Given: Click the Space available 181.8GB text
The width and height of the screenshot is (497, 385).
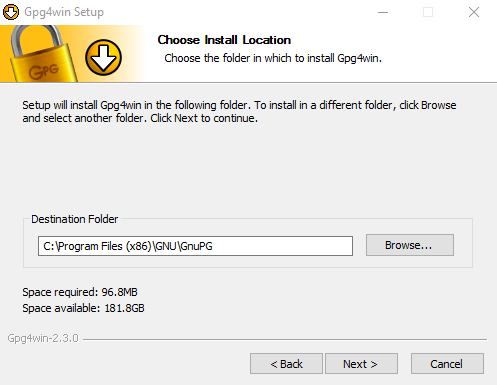Looking at the screenshot, I should (83, 308).
